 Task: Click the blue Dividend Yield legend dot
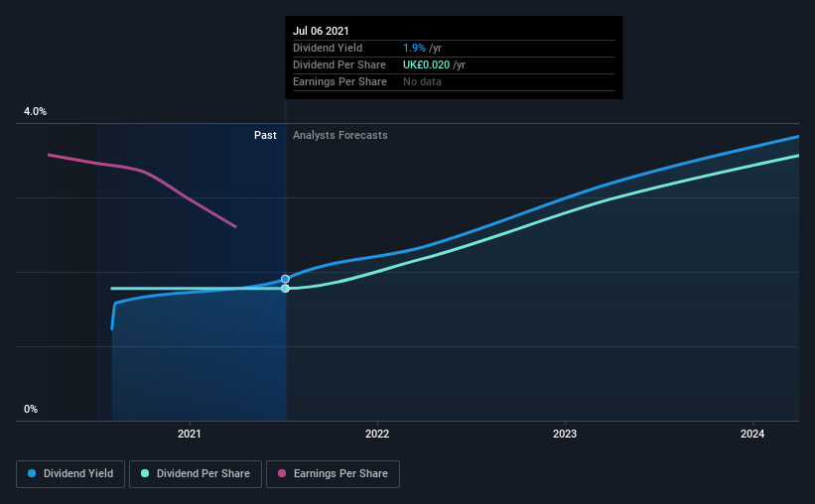click(x=32, y=473)
